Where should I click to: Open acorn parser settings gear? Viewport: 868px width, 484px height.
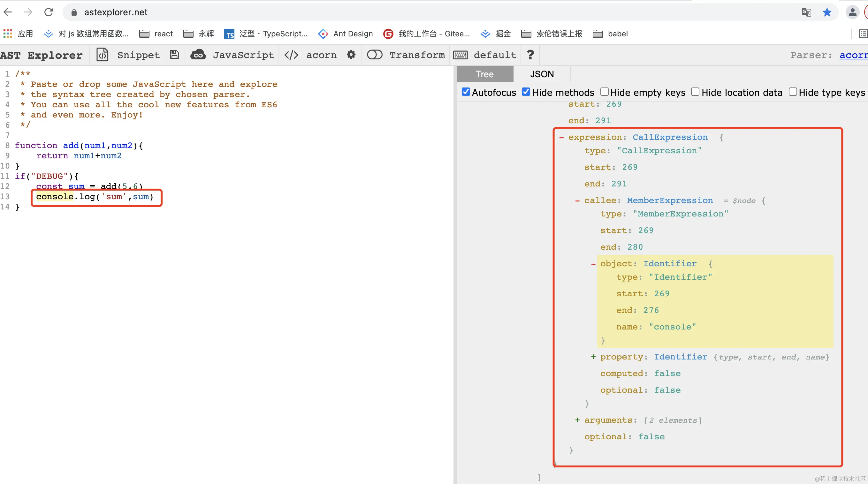351,55
